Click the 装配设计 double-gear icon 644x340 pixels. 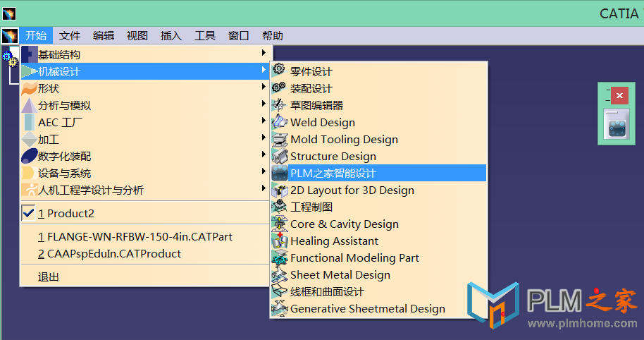coord(279,87)
